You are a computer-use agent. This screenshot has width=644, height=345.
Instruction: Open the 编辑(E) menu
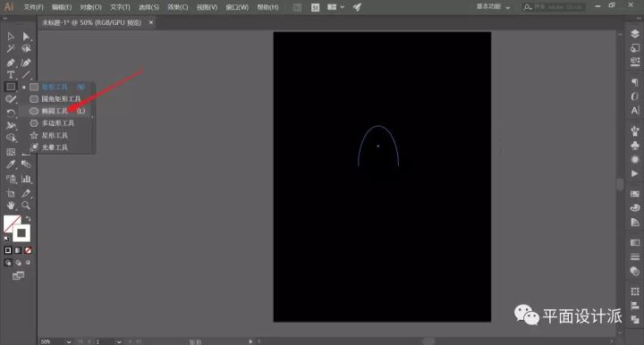[62, 7]
